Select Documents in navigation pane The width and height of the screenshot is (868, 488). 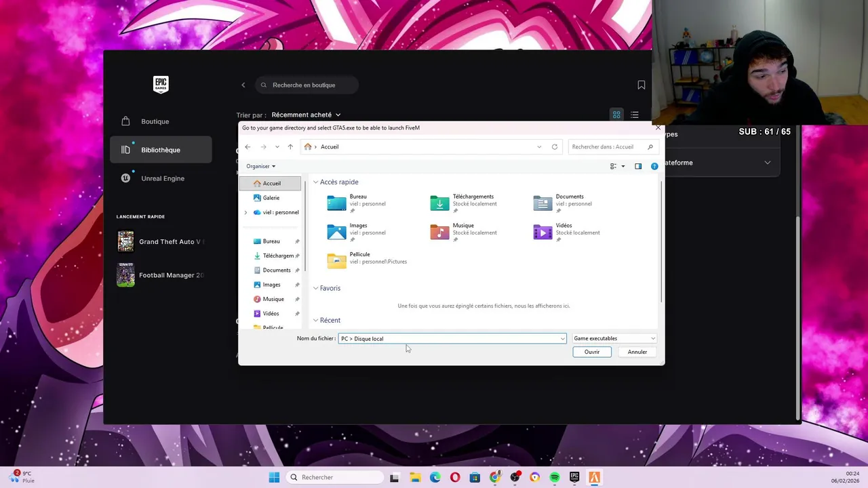point(270,270)
